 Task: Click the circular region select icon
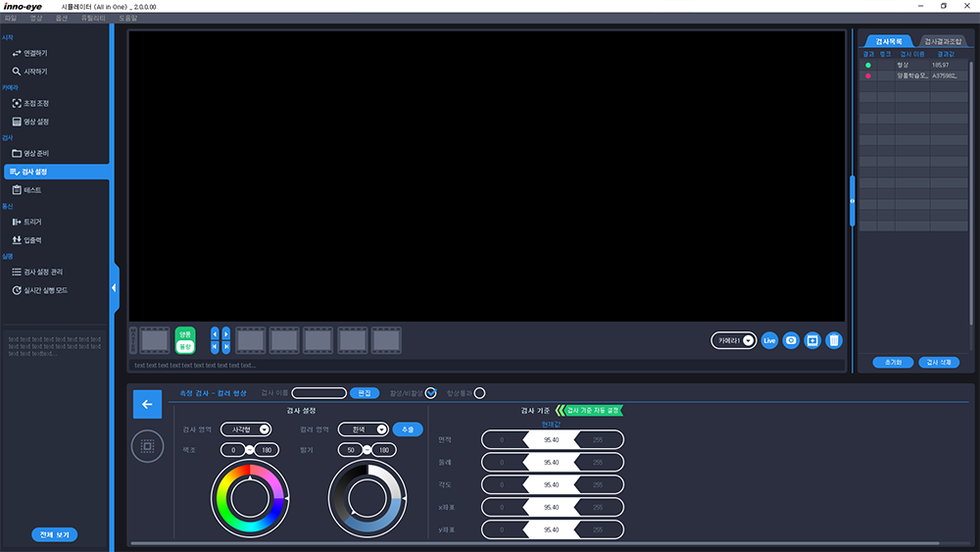(148, 446)
